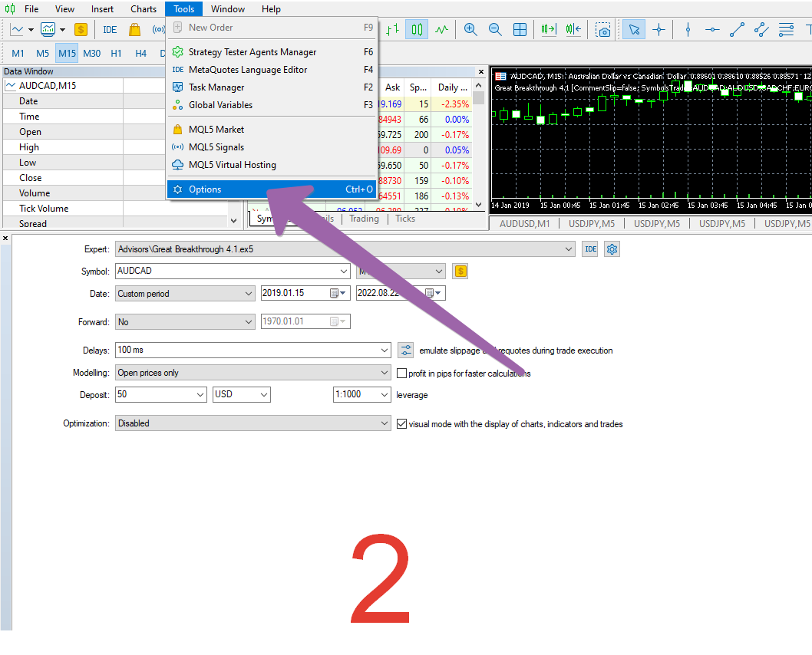Open the Deposit amount dropdown
Viewport: 812px width, 655px height.
click(200, 395)
